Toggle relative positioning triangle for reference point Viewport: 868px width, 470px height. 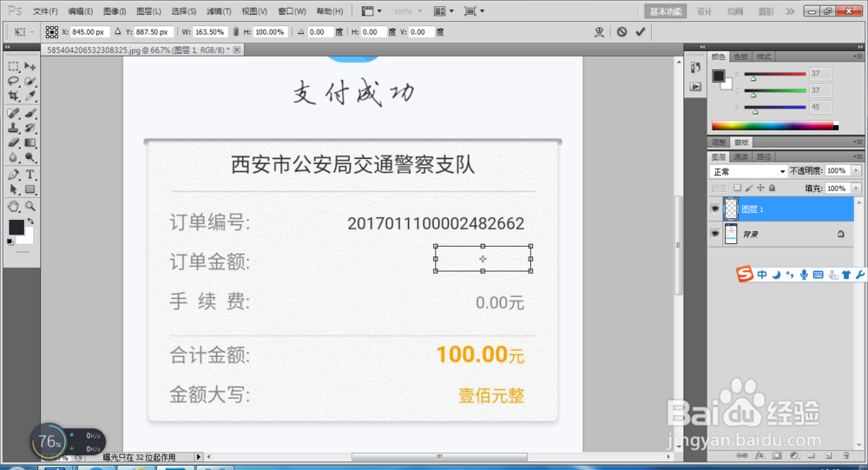pos(117,31)
